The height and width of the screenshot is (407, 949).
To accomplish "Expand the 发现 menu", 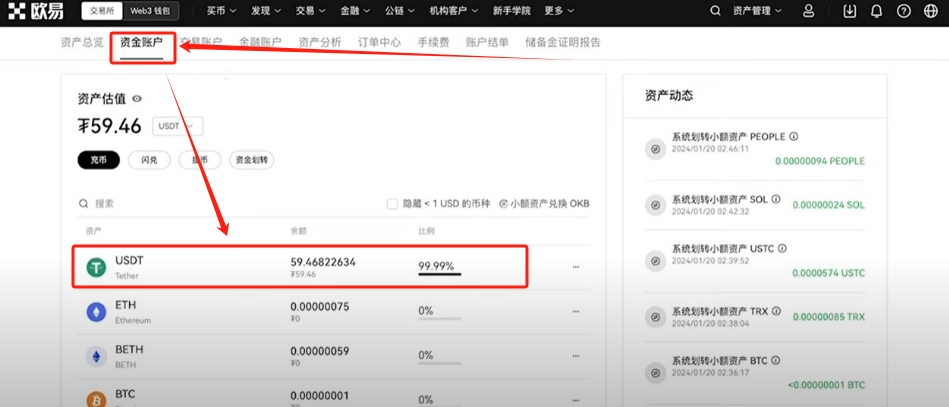I will pos(266,11).
